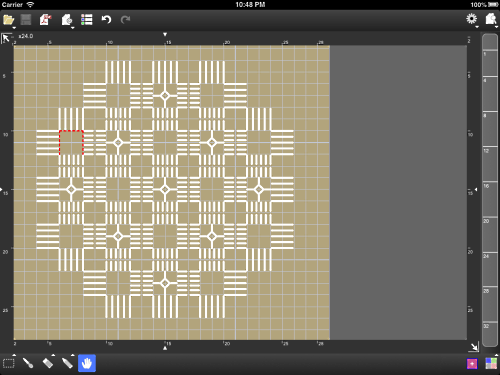This screenshot has height=375, width=500.
Task: Open the folder file browser icon
Action: coord(9,20)
